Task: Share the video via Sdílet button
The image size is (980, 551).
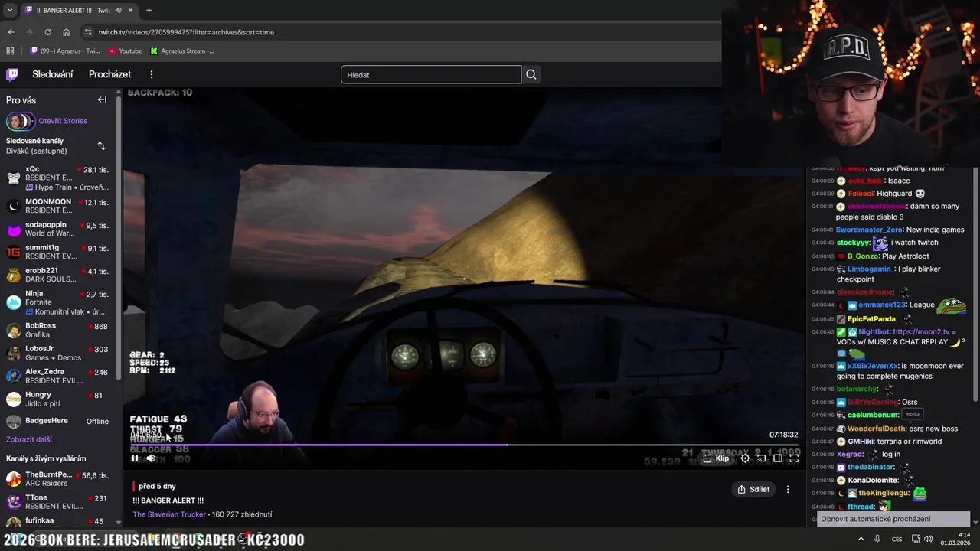Action: coord(753,489)
